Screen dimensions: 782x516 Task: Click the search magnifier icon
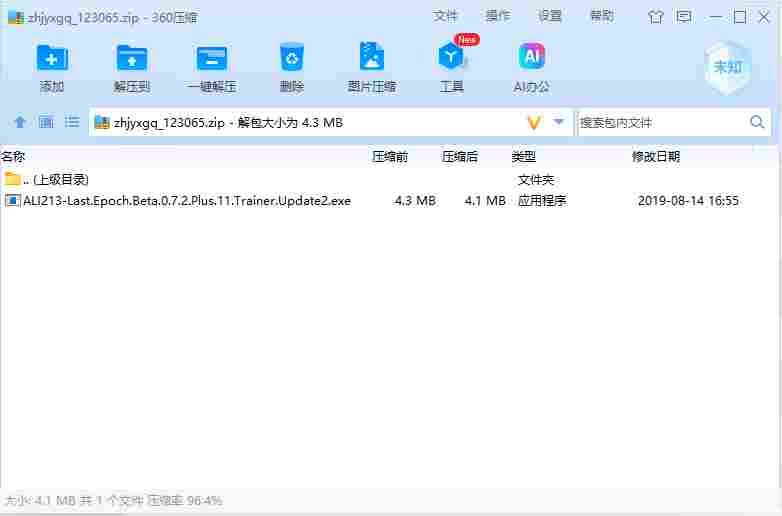click(x=757, y=122)
